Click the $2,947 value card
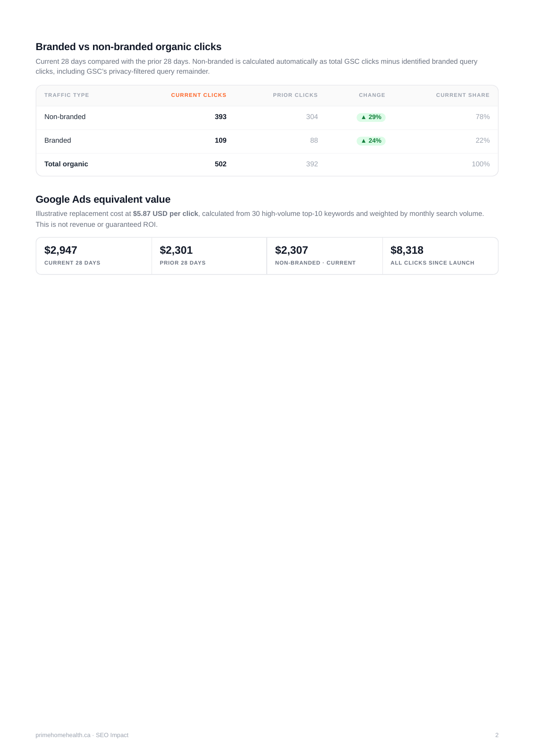The height and width of the screenshot is (756, 534). pos(94,256)
